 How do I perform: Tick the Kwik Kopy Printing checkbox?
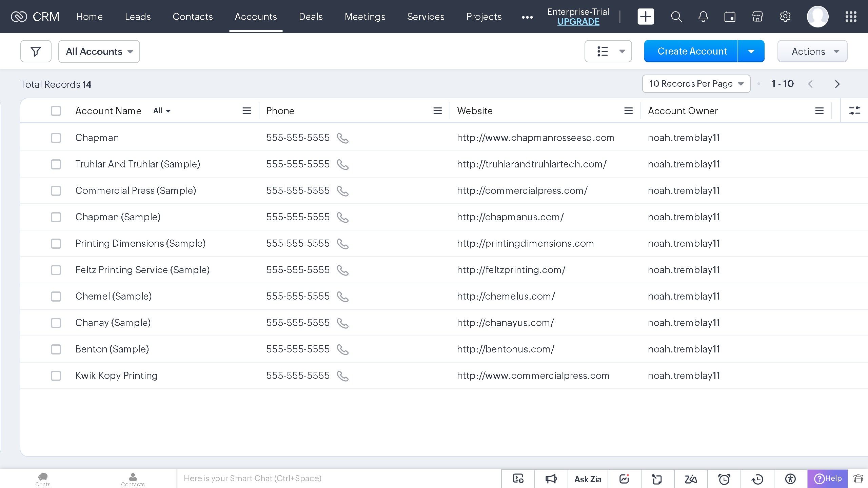click(56, 376)
